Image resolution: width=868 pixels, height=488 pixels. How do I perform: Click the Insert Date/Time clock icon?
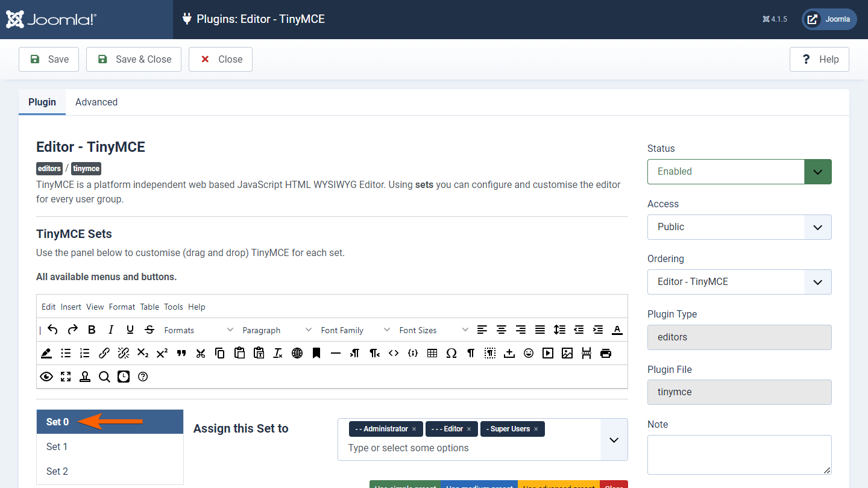(124, 377)
